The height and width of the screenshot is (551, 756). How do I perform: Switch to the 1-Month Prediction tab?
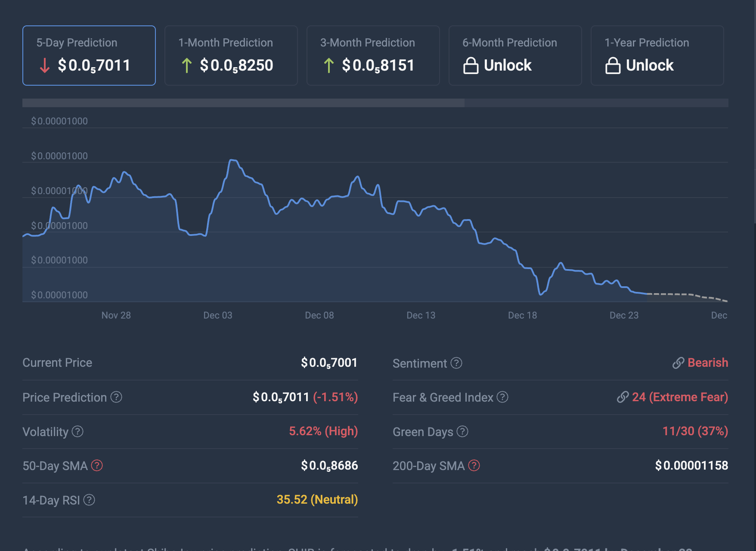coord(231,56)
